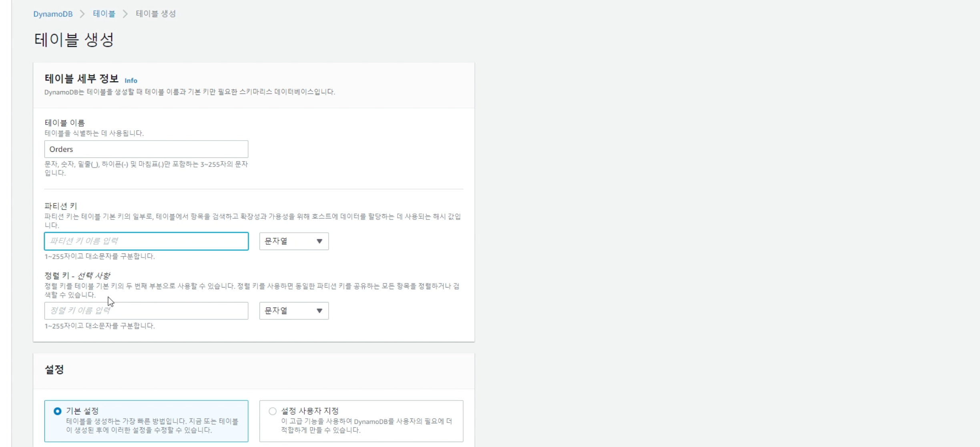This screenshot has width=980, height=447.
Task: Select the 설정 사용자 지정 radio button
Action: (273, 411)
